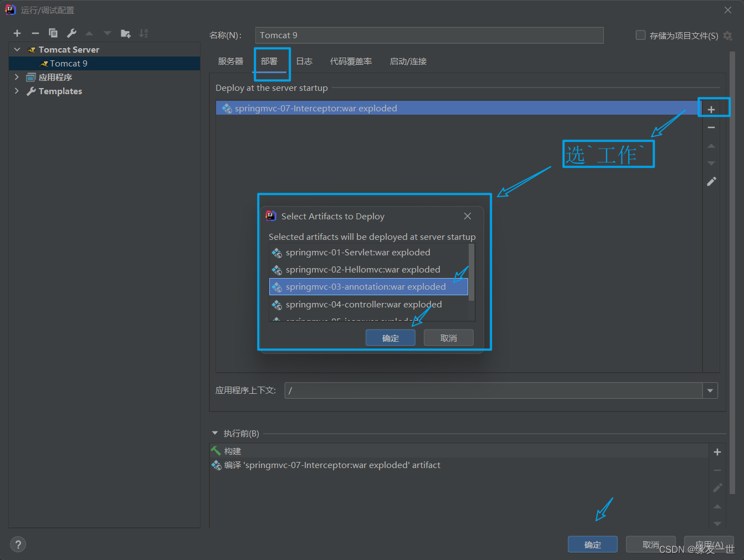Add artifact to deploy list

711,109
